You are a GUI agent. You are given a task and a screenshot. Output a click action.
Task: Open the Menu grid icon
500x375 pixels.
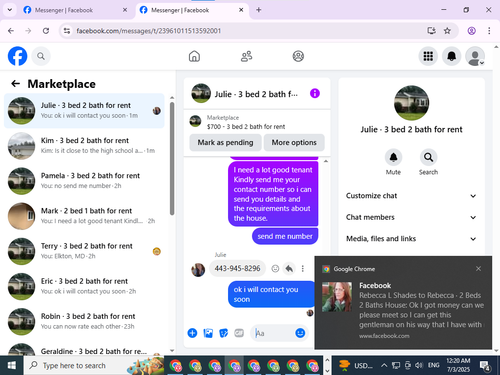[428, 56]
